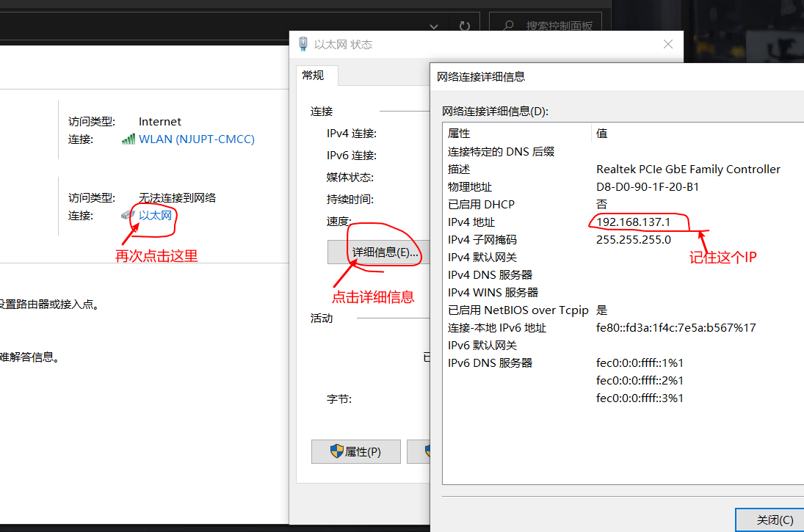The image size is (804, 532).
Task: Select the IPv4 默认网关 row
Action: tap(623, 258)
